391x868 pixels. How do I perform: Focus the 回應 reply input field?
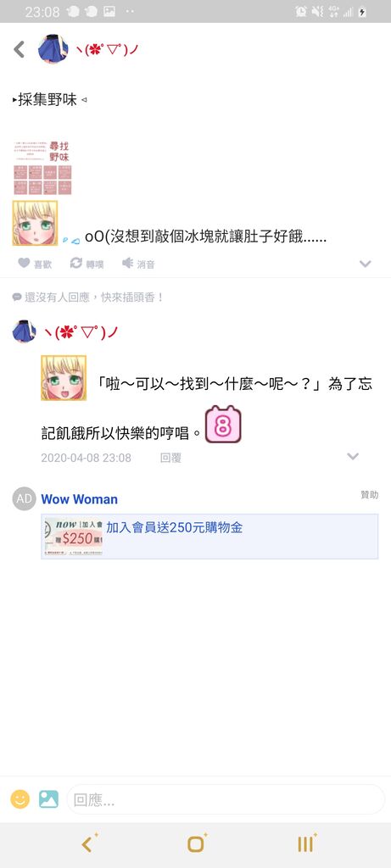(x=226, y=799)
